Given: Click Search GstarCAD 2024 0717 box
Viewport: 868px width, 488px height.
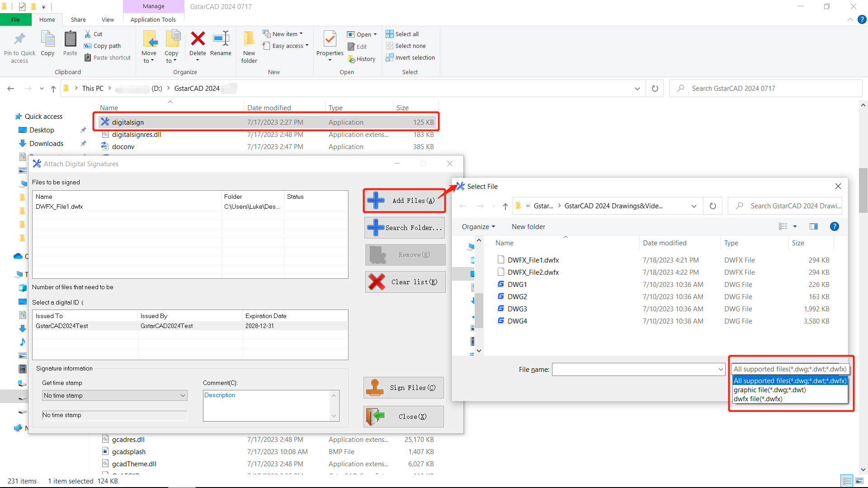Looking at the screenshot, I should (765, 89).
